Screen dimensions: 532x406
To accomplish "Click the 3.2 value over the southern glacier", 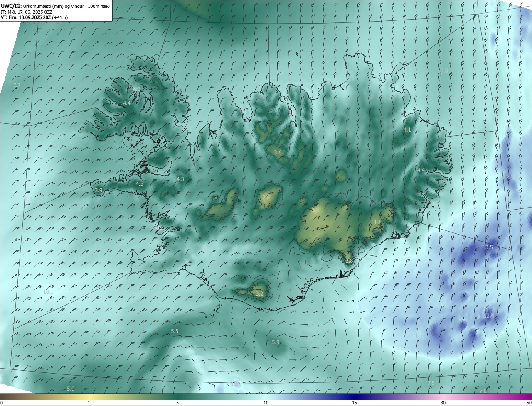I will pyautogui.click(x=259, y=293).
